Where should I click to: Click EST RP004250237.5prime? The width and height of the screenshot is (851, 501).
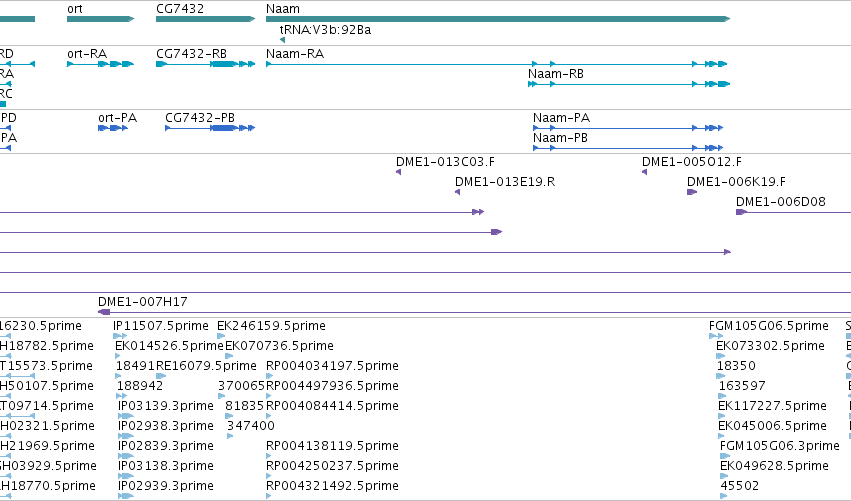point(332,466)
